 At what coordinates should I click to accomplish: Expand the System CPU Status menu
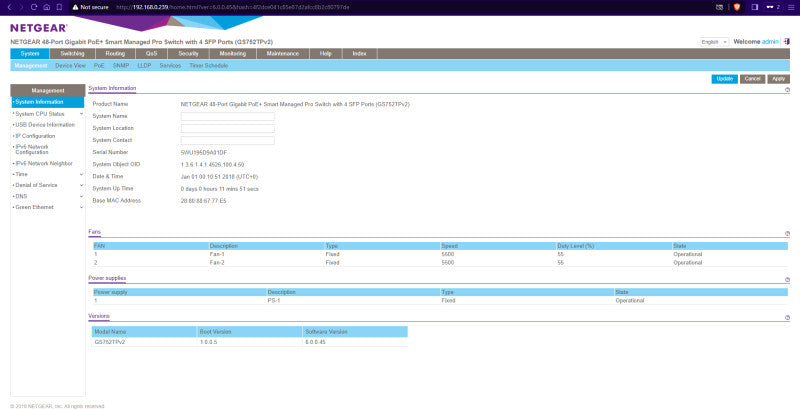[x=82, y=114]
